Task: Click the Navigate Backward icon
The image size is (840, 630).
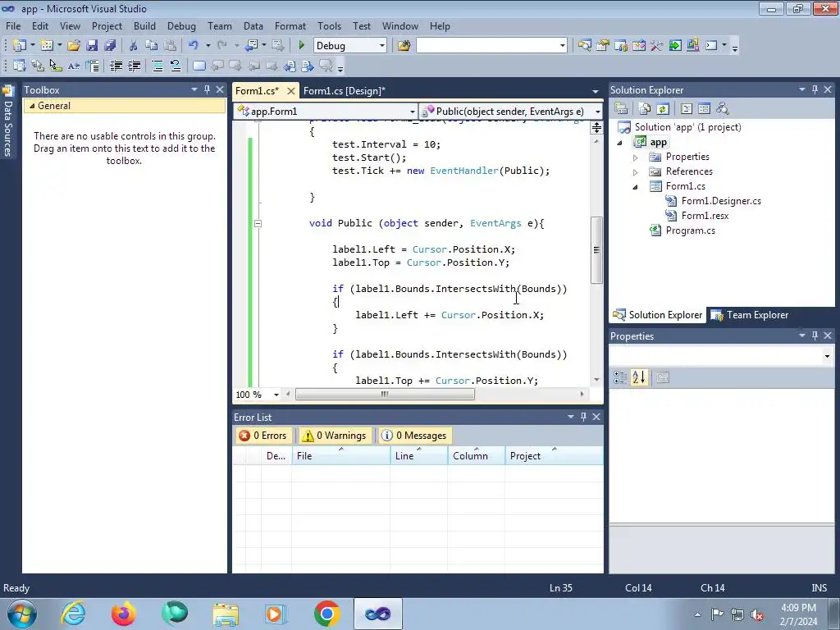Action: coord(251,46)
